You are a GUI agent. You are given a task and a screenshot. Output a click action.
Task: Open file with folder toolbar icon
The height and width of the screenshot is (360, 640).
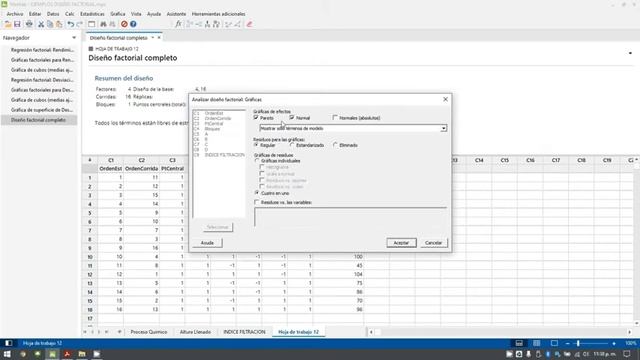8,24
